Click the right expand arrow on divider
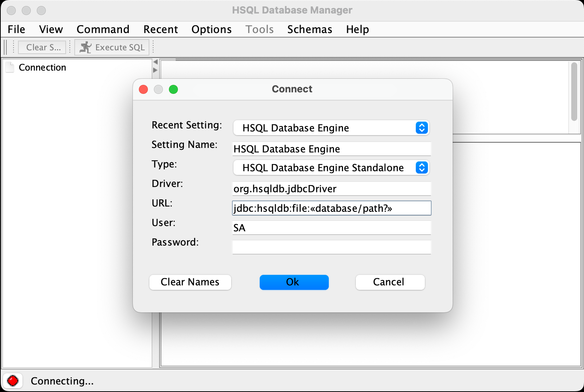 click(x=155, y=70)
